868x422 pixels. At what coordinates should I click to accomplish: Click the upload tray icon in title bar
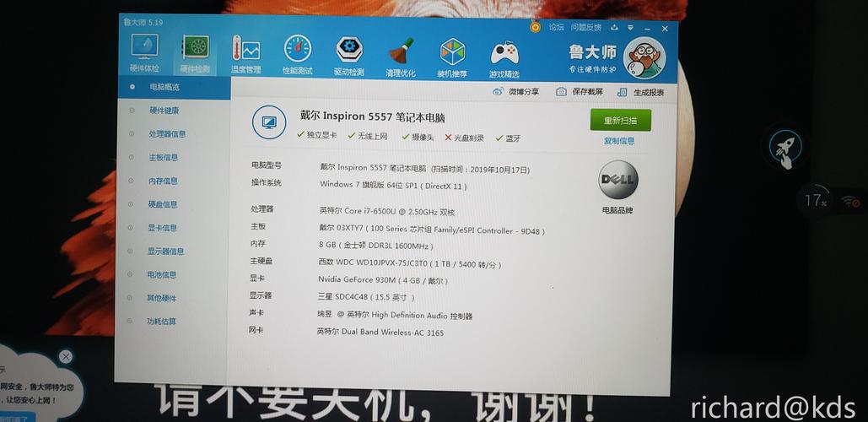coord(614,28)
